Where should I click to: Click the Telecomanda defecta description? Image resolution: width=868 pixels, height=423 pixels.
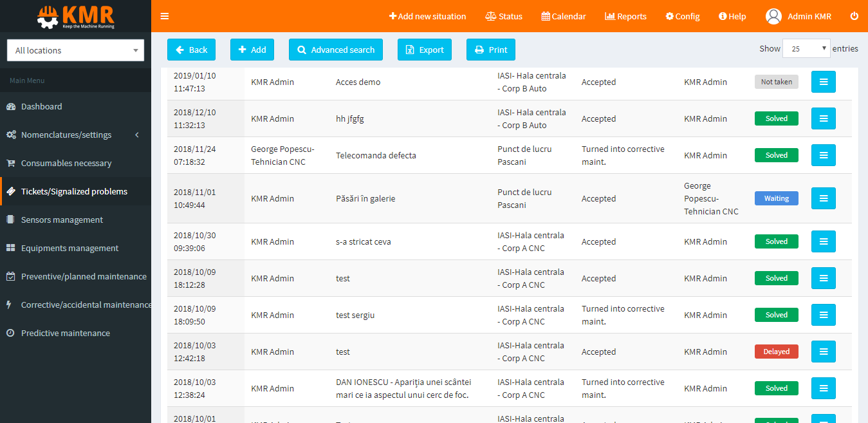[x=376, y=155]
